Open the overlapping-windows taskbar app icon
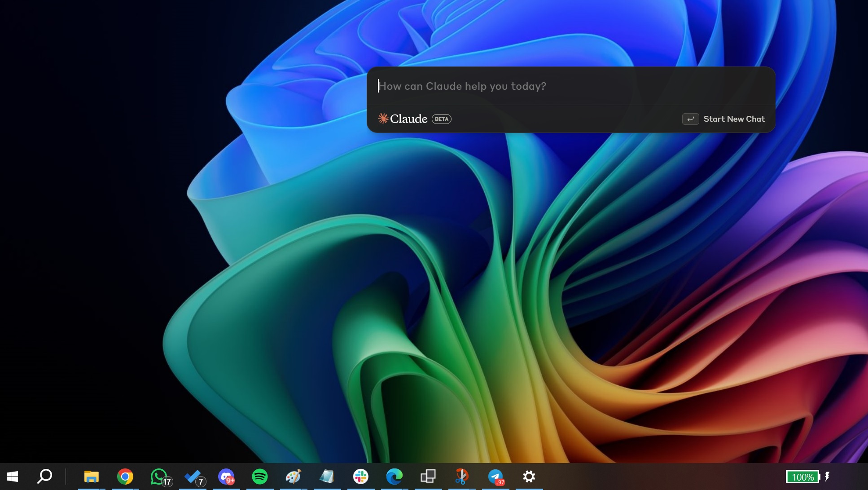The width and height of the screenshot is (868, 490). tap(428, 477)
